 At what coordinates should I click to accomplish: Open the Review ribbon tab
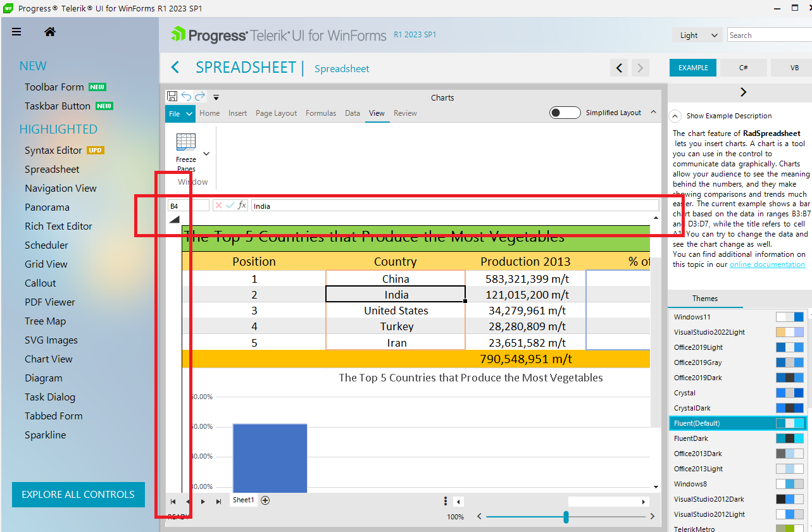tap(405, 113)
